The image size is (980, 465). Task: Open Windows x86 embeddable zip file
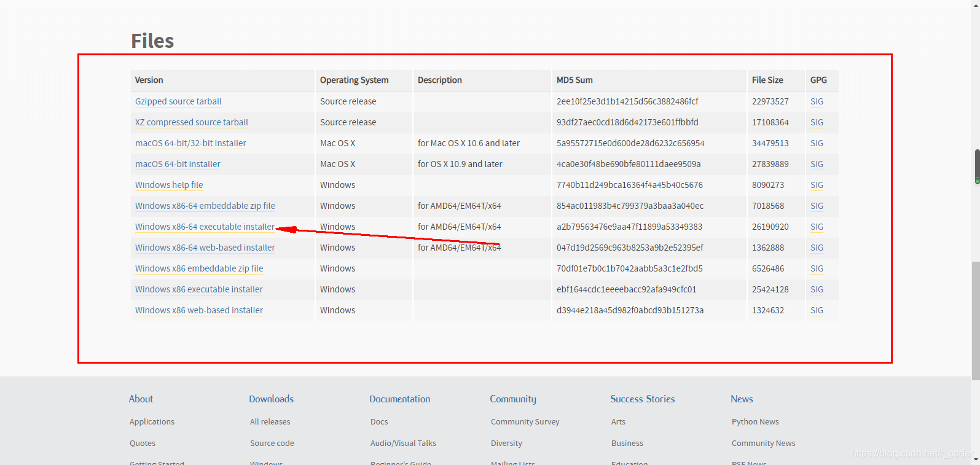[199, 268]
